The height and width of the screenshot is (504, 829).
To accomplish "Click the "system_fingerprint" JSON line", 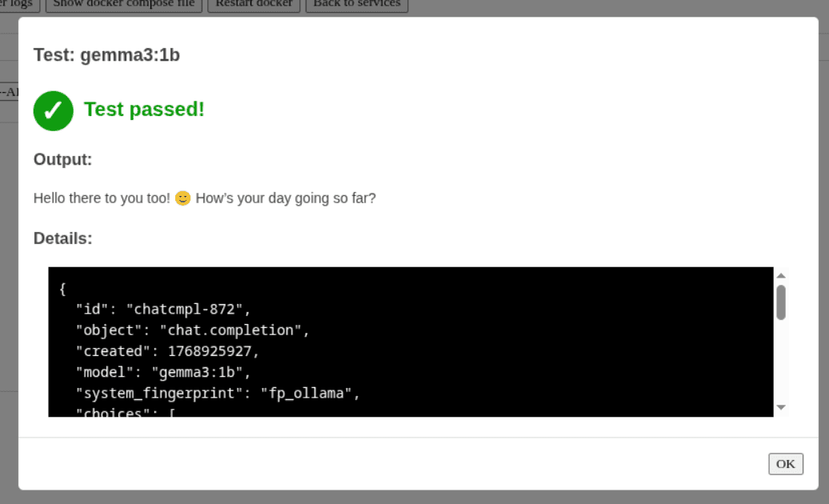I will [218, 393].
